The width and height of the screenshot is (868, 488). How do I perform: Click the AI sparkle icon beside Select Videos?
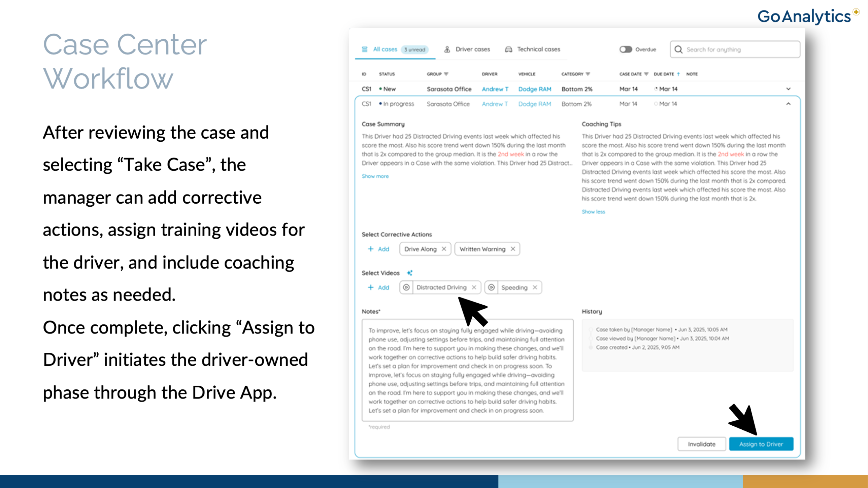coord(410,273)
